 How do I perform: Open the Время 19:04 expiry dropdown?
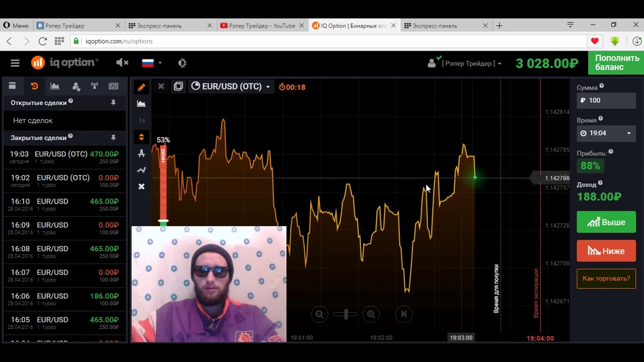(x=606, y=133)
